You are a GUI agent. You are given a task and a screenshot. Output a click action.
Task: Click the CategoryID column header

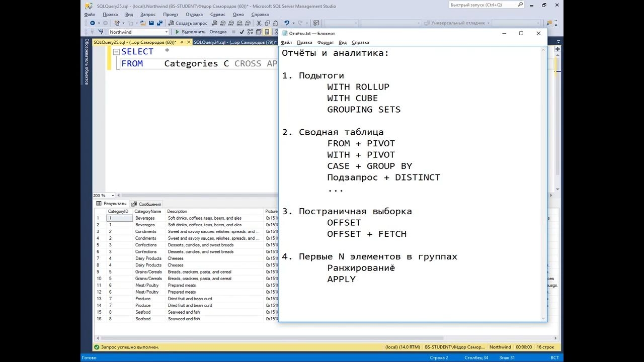[x=119, y=212]
